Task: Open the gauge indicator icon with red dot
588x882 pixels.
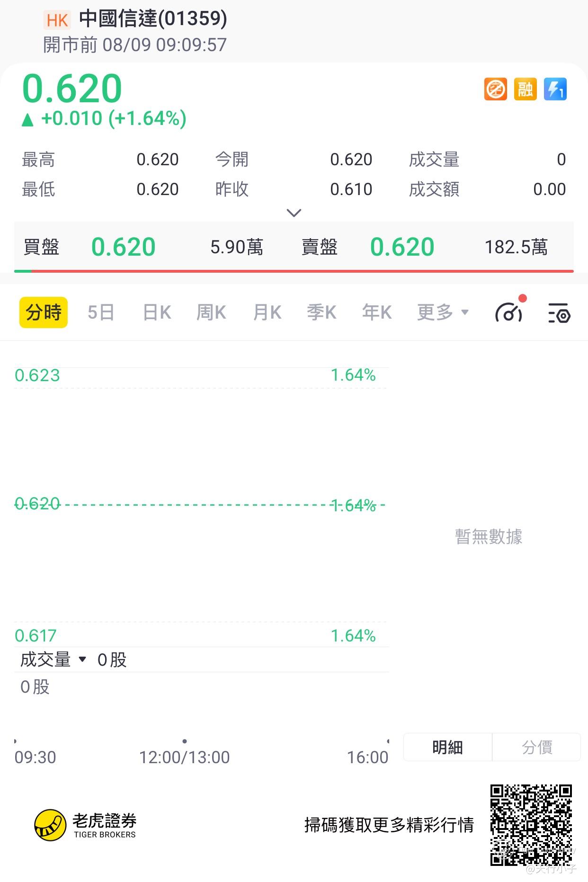Action: pos(509,312)
